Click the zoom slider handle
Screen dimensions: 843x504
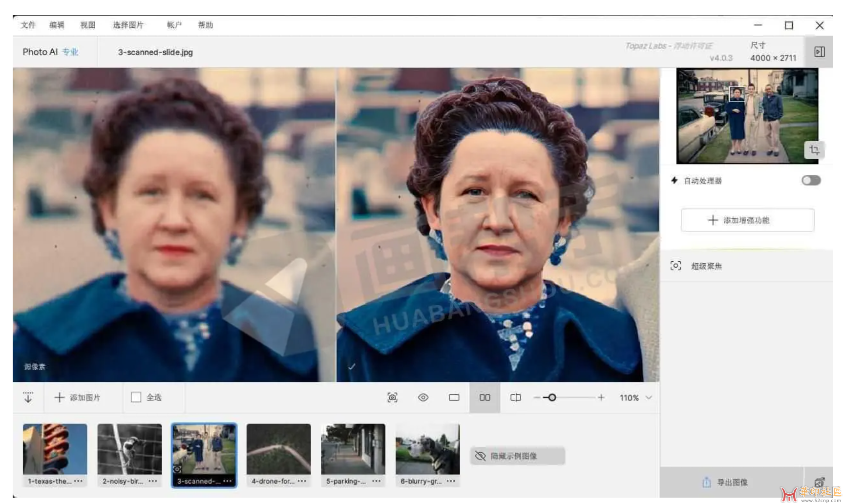552,398
